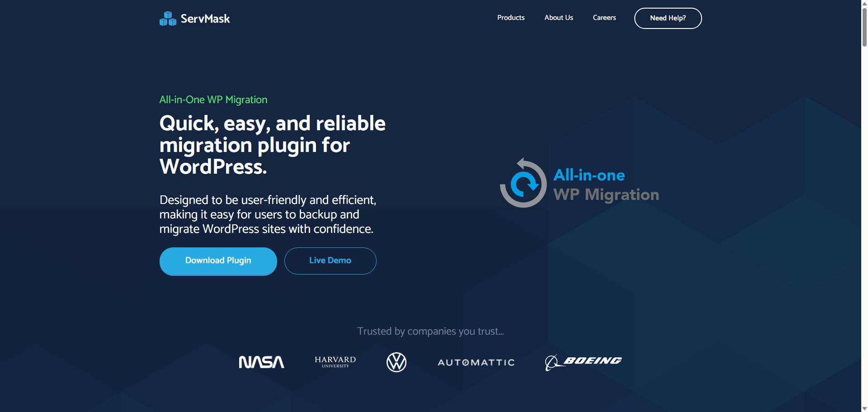Click the Trusted by companies you trust text

pos(430,331)
